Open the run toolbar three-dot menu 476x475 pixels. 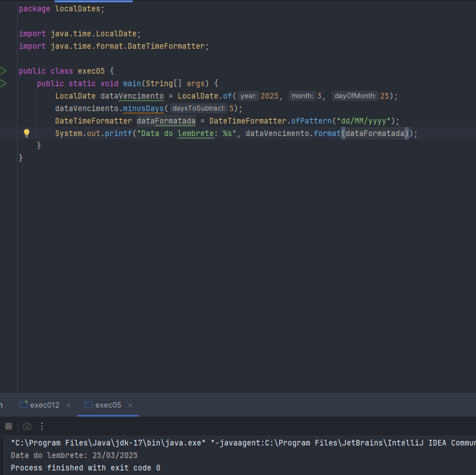tap(42, 426)
